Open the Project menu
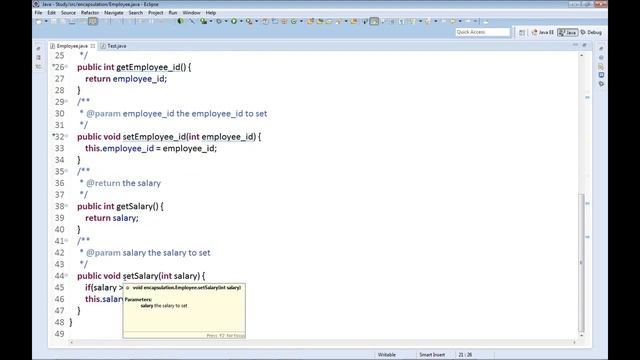640x360 pixels. [x=156, y=13]
